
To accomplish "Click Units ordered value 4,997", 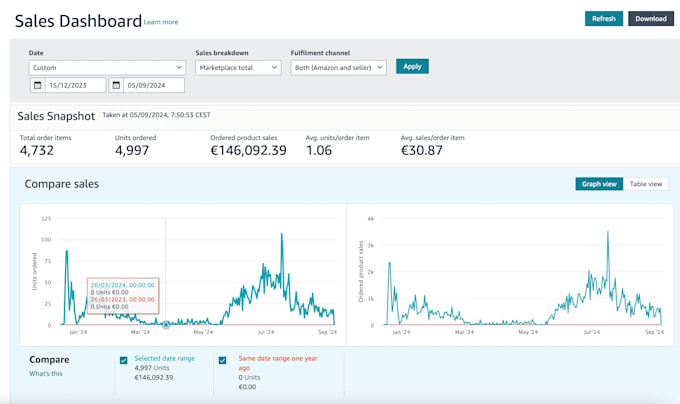I will pos(132,150).
